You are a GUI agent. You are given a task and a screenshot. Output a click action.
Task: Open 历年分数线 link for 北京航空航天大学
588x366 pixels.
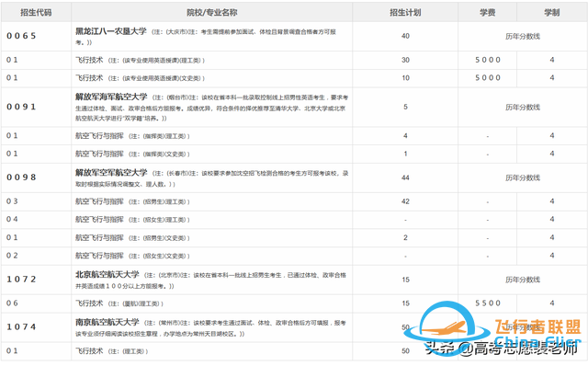click(523, 280)
